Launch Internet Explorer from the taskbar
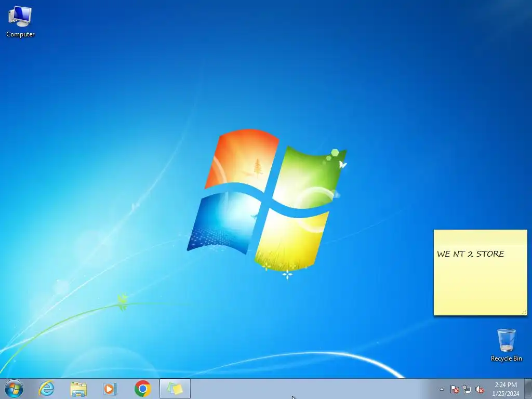The width and height of the screenshot is (532, 399). (46, 389)
